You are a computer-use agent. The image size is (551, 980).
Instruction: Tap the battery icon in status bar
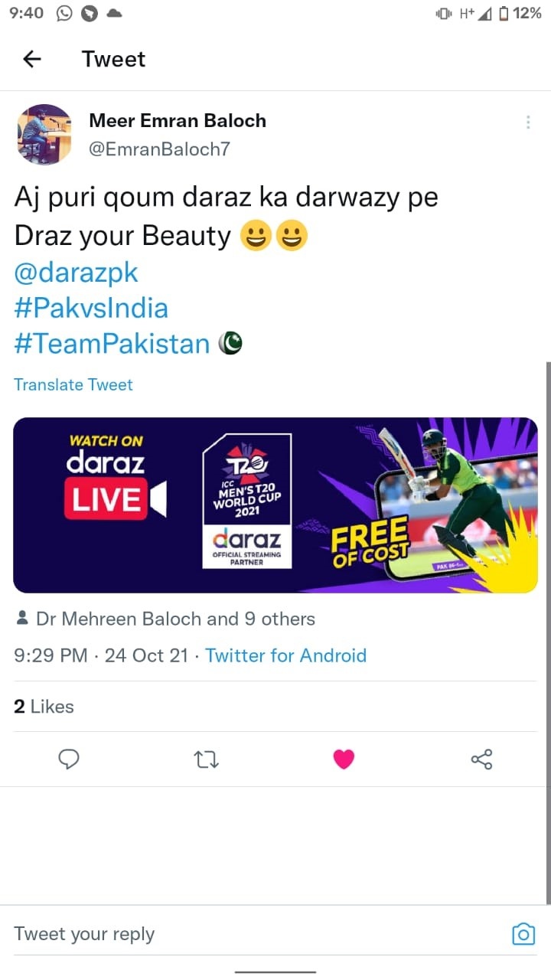point(504,13)
